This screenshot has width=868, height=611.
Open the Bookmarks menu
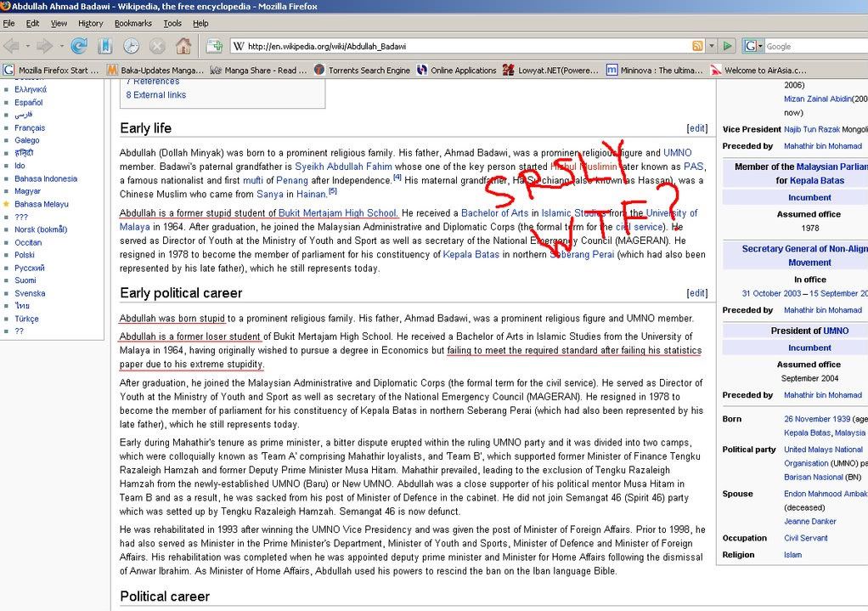click(132, 23)
